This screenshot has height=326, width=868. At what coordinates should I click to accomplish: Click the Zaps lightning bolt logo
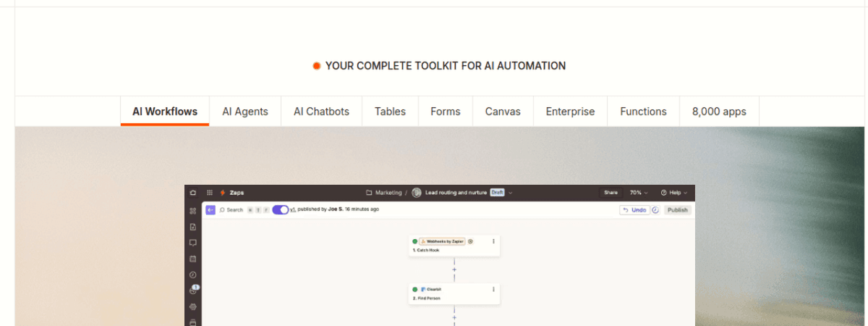pyautogui.click(x=223, y=193)
